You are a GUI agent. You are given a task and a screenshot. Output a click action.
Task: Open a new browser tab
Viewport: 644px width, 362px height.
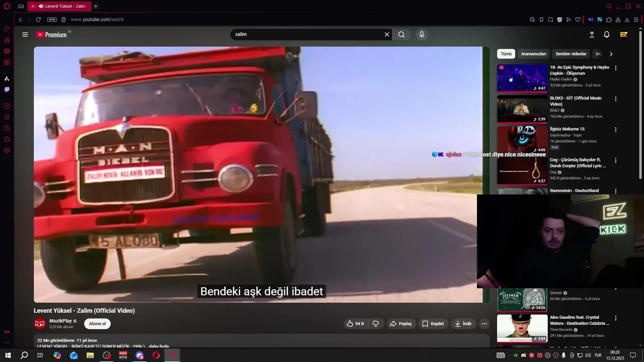click(x=96, y=6)
